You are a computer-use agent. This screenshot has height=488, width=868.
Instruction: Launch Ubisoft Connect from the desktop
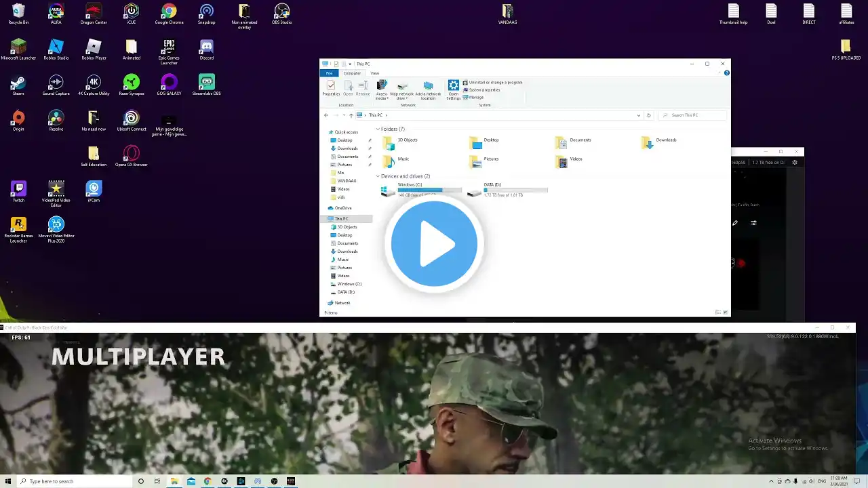pos(132,121)
